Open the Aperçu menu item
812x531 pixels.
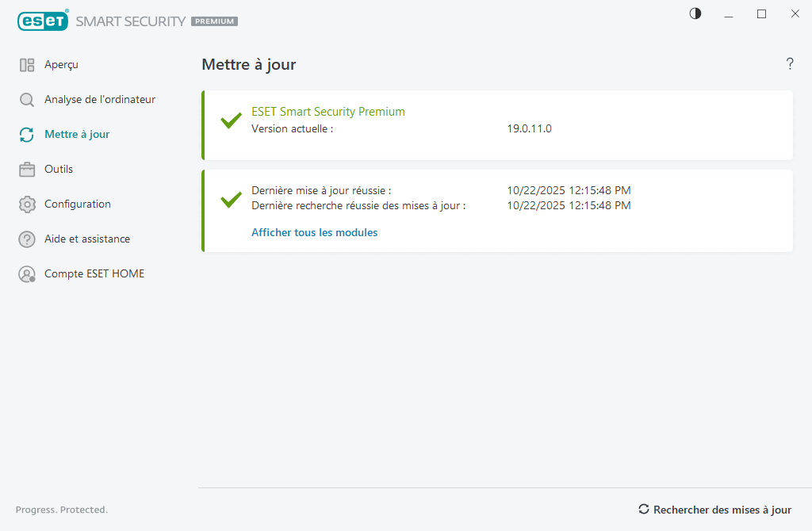pyautogui.click(x=61, y=65)
